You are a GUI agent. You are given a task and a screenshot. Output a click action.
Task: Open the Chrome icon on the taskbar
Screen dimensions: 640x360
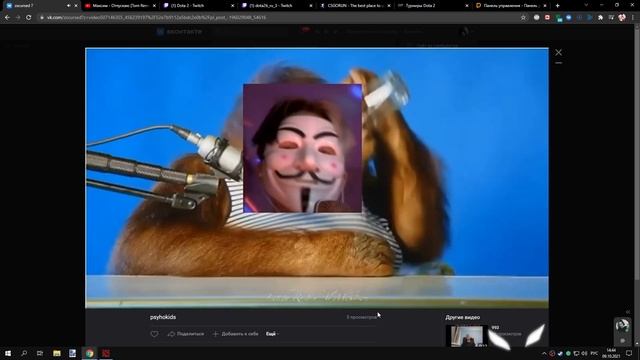(89, 353)
